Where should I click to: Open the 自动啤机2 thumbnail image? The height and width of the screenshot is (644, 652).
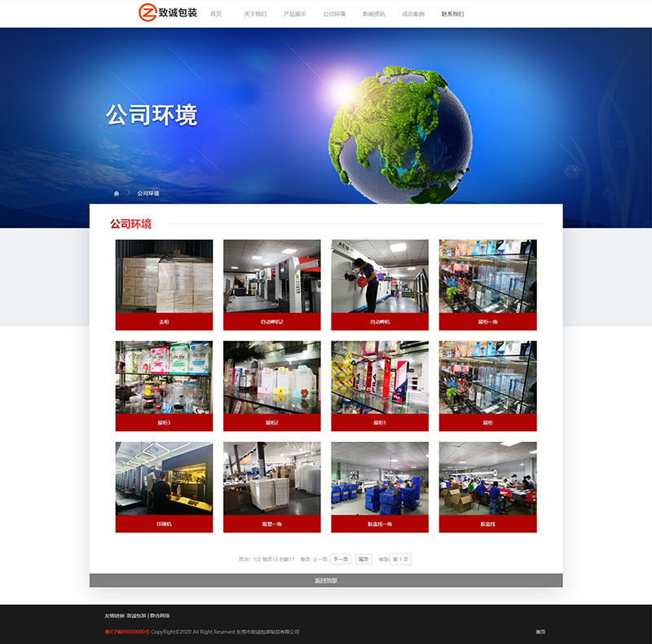click(x=271, y=276)
